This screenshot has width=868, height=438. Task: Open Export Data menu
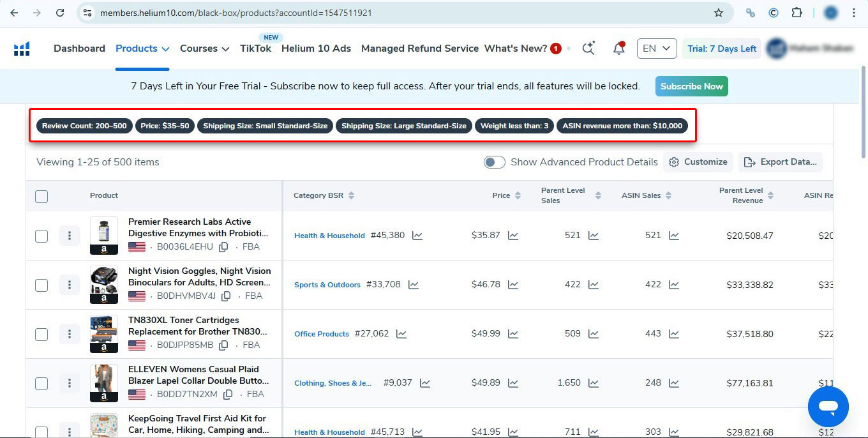(x=781, y=162)
